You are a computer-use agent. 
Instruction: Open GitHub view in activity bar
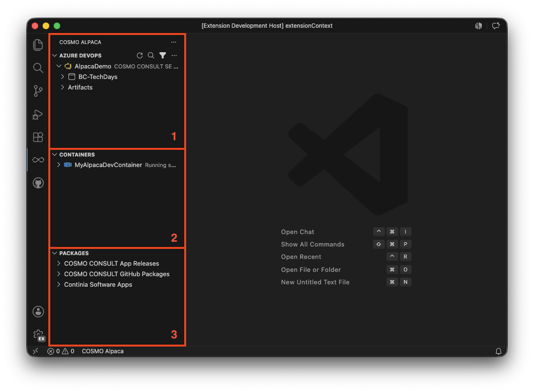[38, 183]
